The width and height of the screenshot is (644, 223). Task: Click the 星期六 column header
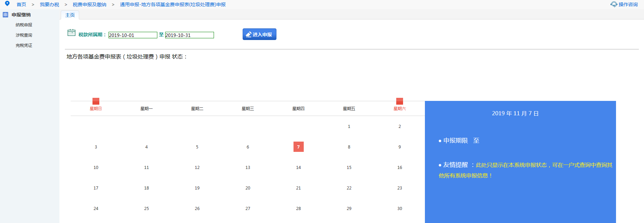click(x=400, y=109)
